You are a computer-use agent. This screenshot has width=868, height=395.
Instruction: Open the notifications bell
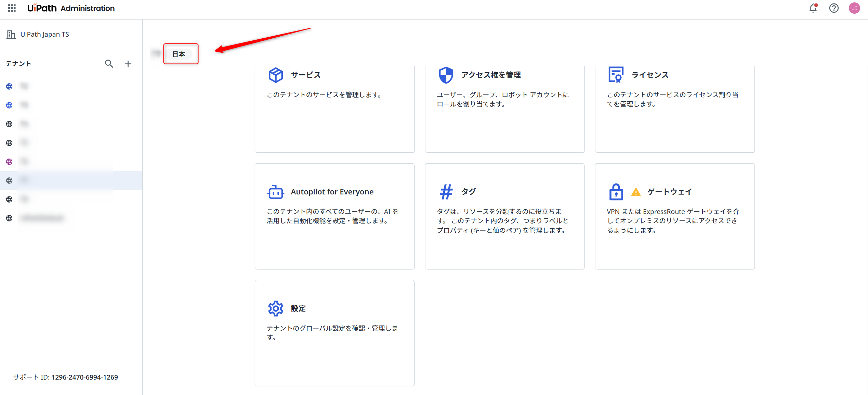813,8
